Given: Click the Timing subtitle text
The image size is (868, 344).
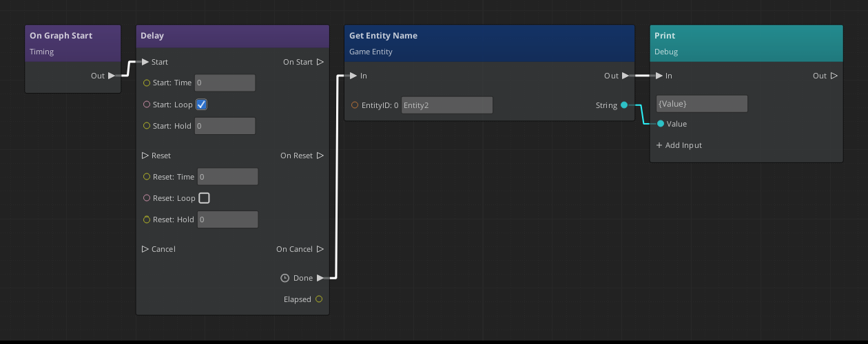Looking at the screenshot, I should point(42,52).
